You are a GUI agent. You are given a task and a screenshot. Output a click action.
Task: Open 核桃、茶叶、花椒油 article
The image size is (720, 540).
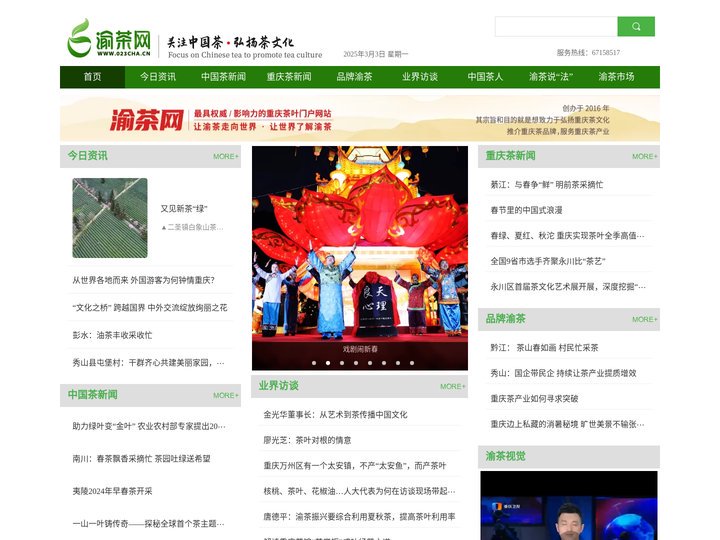click(360, 491)
